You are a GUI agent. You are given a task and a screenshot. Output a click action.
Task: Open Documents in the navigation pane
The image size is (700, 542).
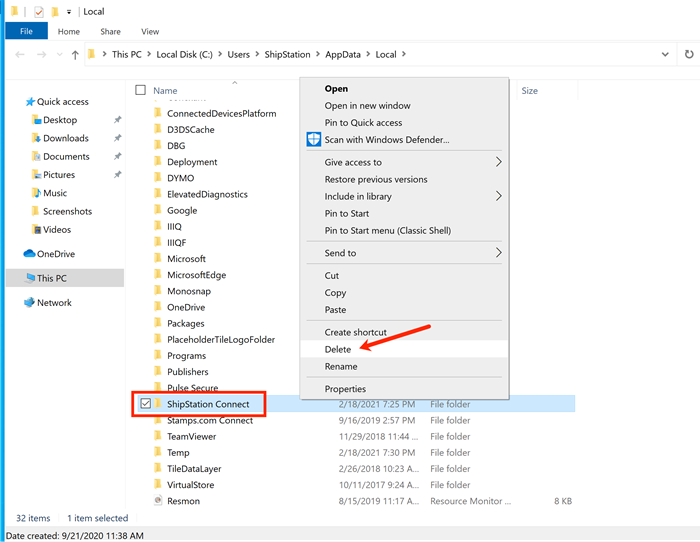[x=66, y=157]
